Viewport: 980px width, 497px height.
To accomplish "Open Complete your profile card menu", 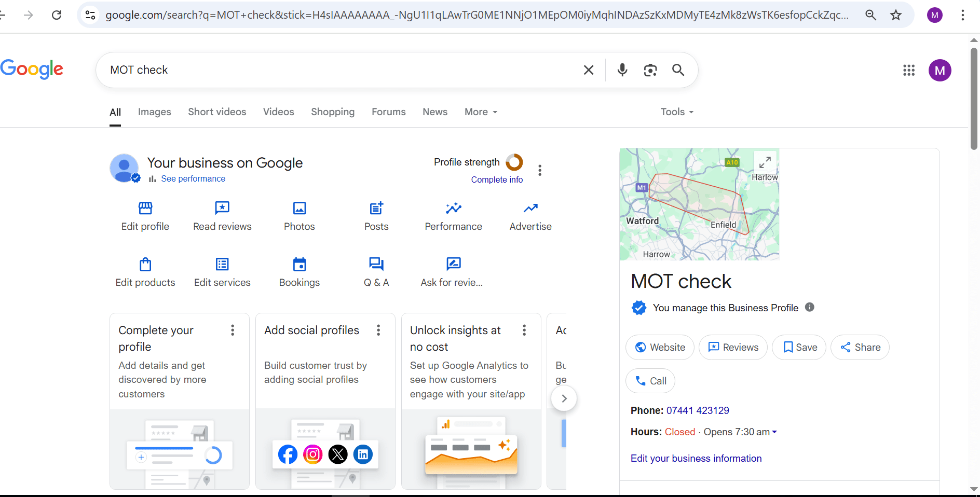I will click(233, 330).
